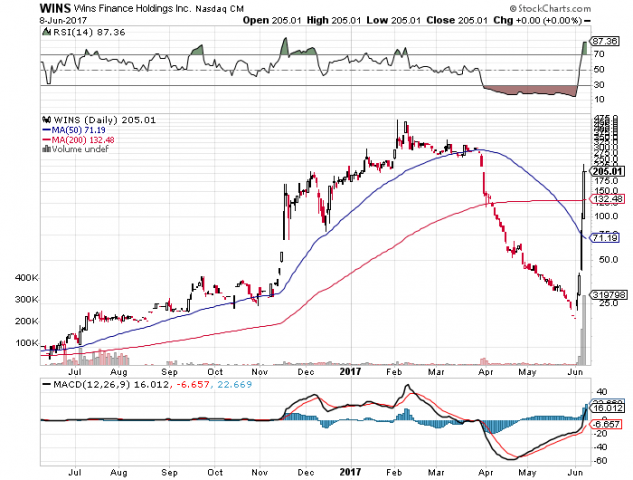Click the 30 oversold level label on RSI axis
Image resolution: width=633 pixels, height=480 pixels.
coord(599,85)
